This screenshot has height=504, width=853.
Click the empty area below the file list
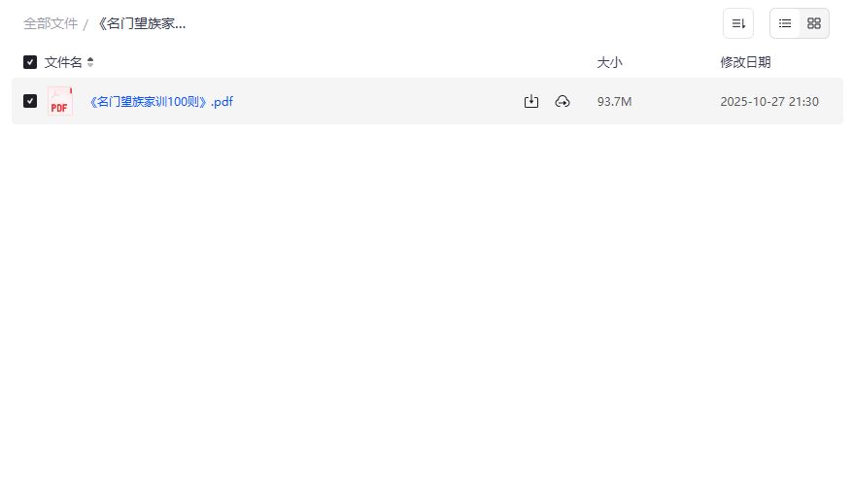click(x=427, y=311)
